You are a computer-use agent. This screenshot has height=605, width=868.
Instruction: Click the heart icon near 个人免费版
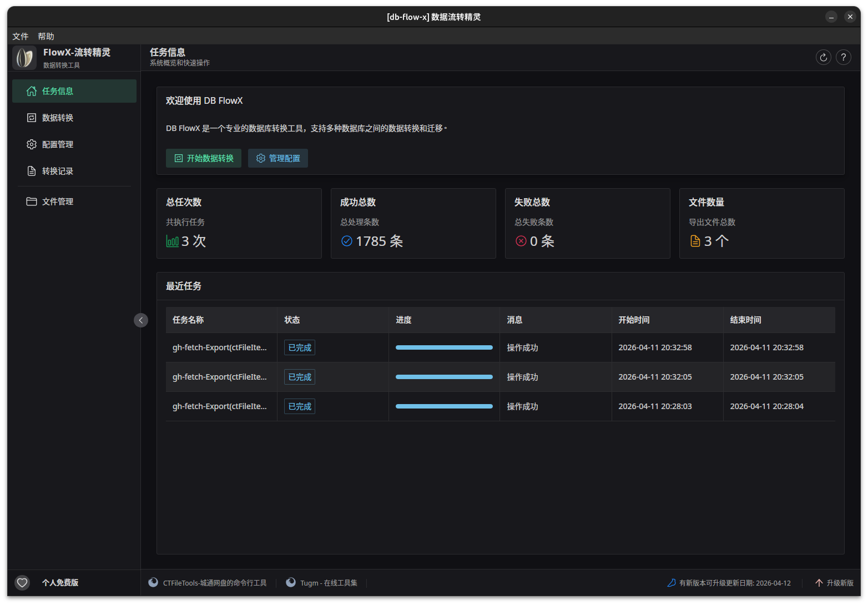pyautogui.click(x=22, y=583)
